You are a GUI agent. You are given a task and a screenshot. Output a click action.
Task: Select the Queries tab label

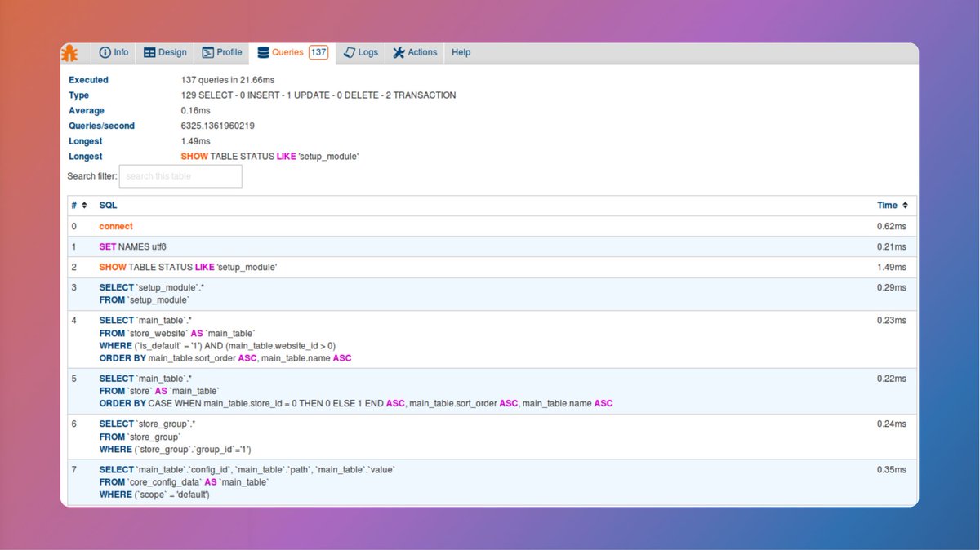pos(287,52)
